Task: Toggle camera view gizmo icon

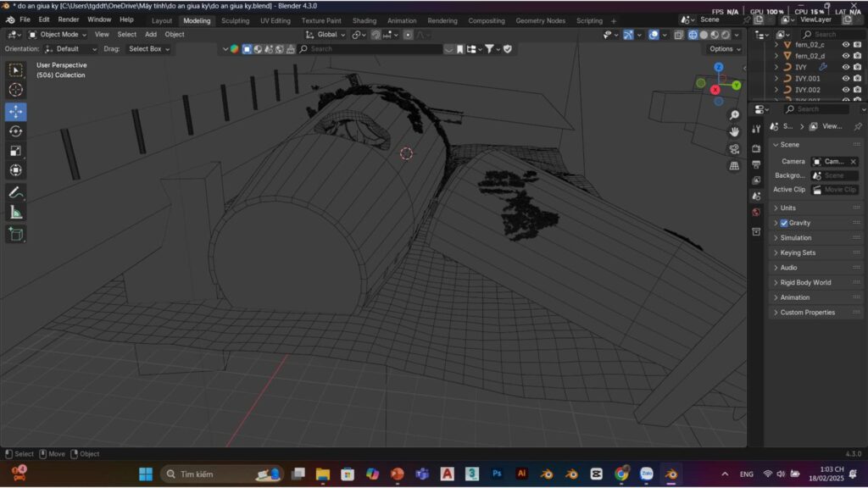Action: tap(734, 149)
